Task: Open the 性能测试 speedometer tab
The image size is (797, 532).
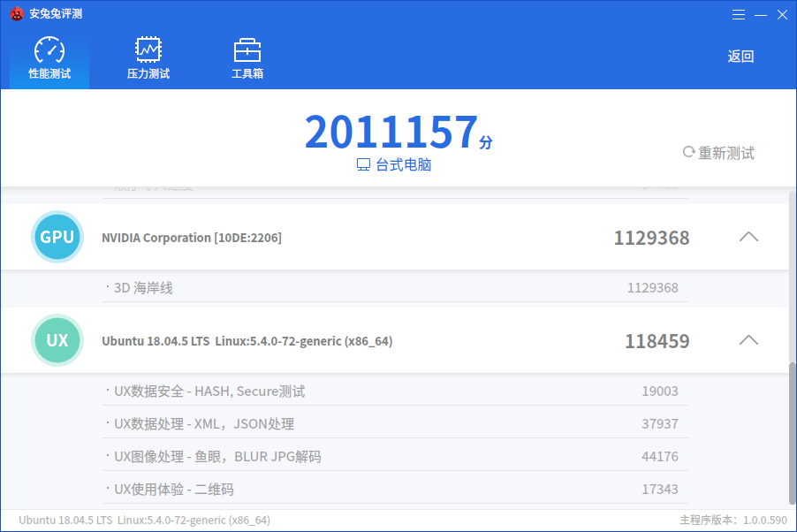Action: (49, 58)
